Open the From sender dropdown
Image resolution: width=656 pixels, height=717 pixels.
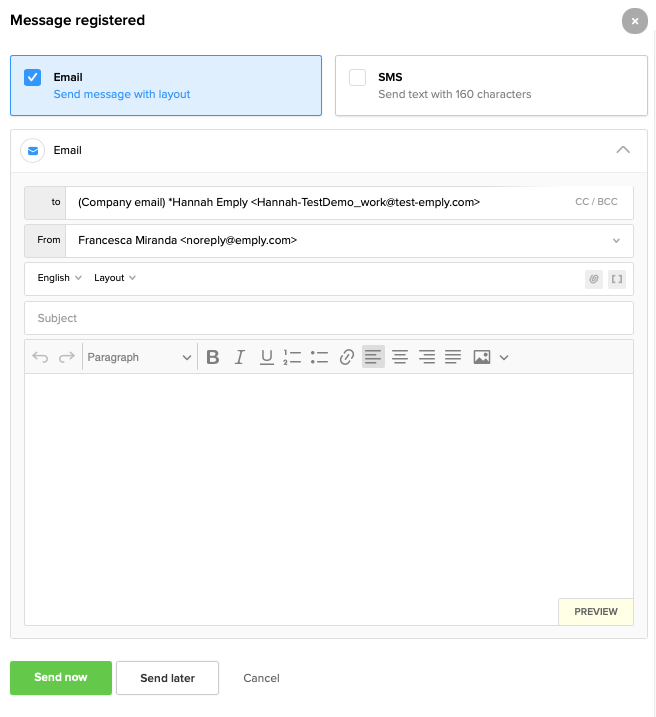[x=615, y=240]
